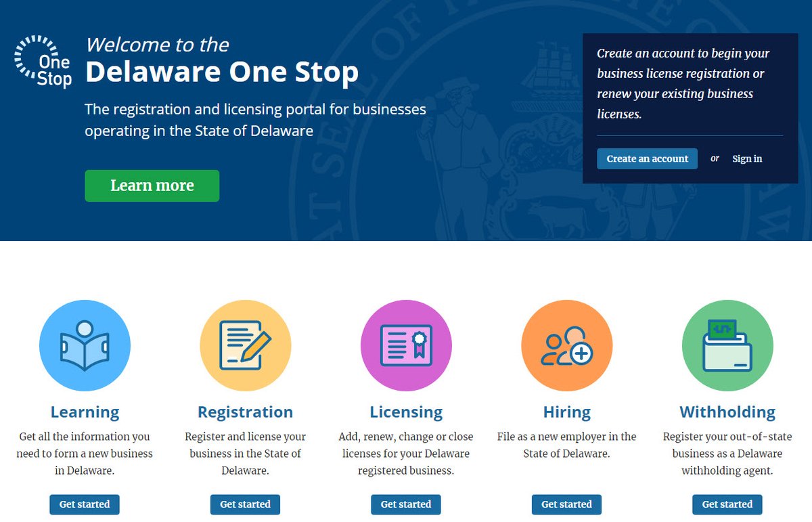This screenshot has width=812, height=522.
Task: Click the Withholding cash wallet icon
Action: point(727,345)
